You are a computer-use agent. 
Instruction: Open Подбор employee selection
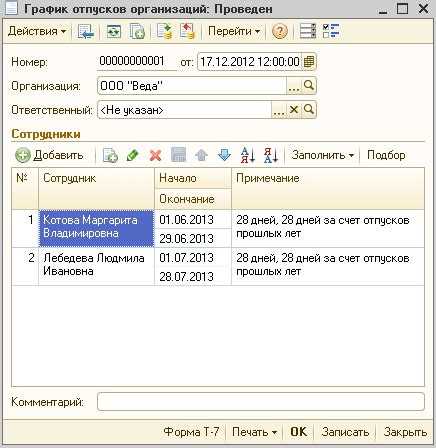tap(386, 155)
